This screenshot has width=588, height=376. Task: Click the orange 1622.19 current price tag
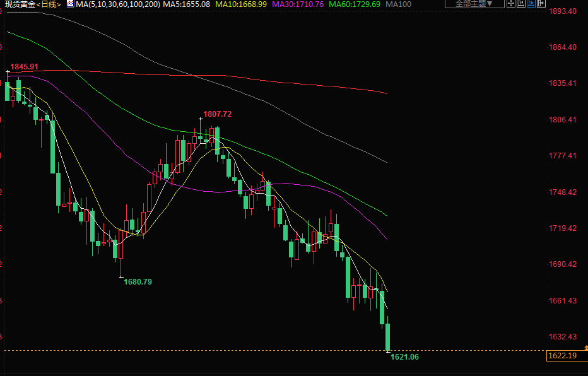(562, 356)
